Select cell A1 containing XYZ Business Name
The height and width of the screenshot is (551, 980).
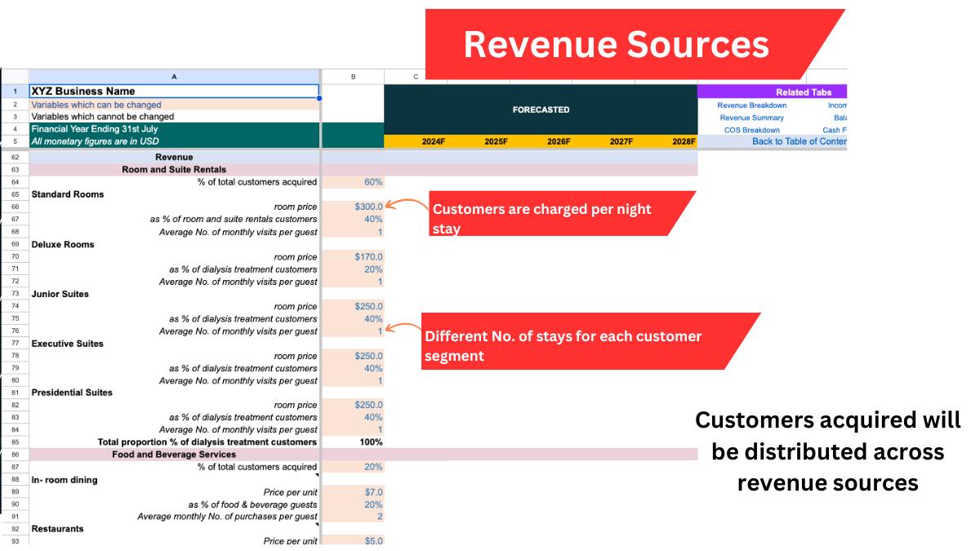[x=174, y=91]
